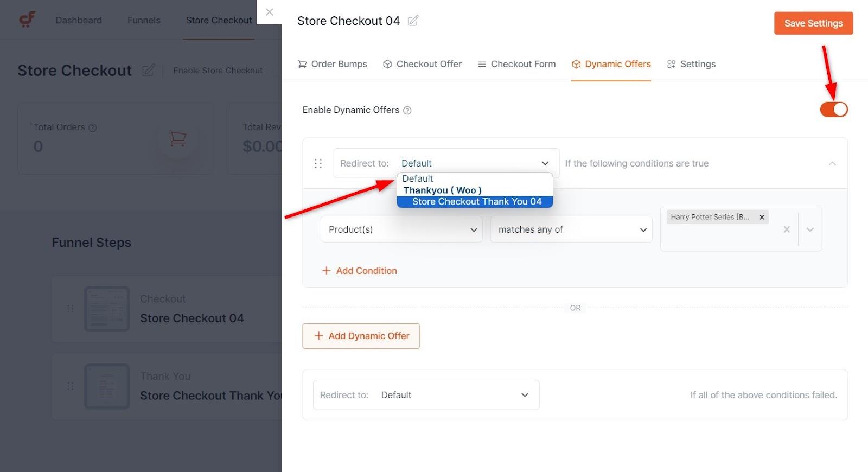Open Funnels in the top navigation
Image resolution: width=868 pixels, height=472 pixels.
tap(144, 20)
